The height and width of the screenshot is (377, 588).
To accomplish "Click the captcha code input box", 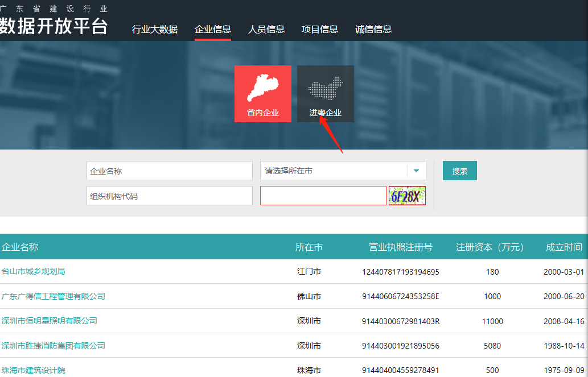I will (323, 196).
